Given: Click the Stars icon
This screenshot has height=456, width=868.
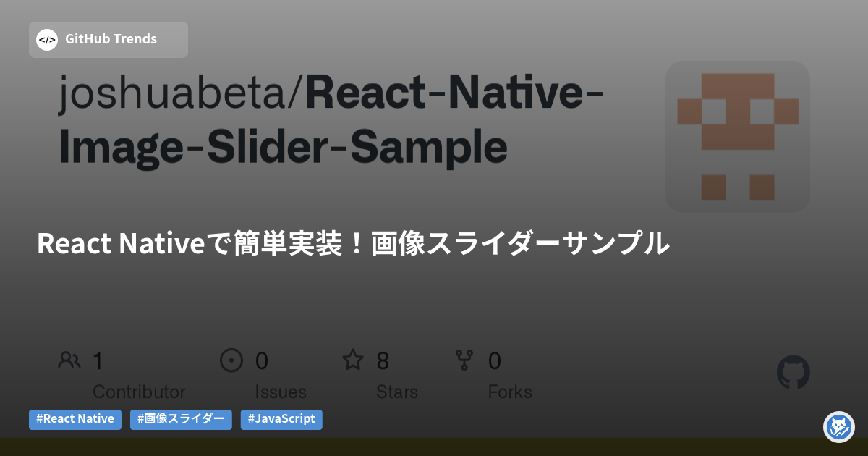Looking at the screenshot, I should click(x=353, y=360).
